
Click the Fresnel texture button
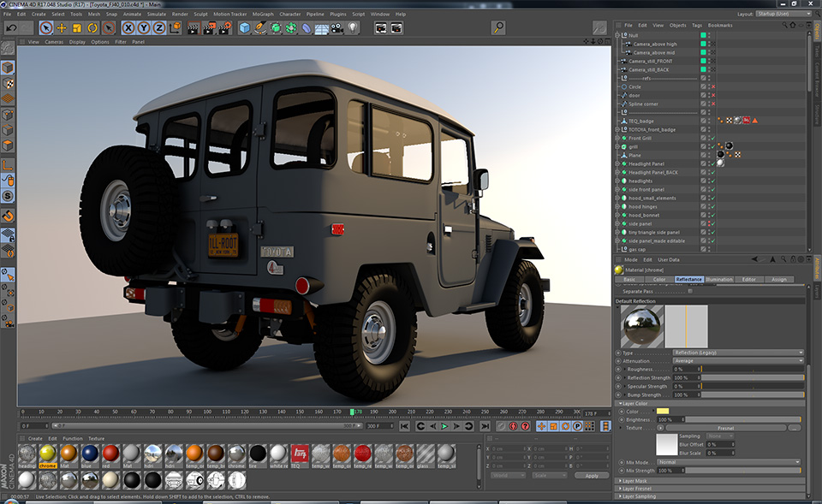(726, 428)
